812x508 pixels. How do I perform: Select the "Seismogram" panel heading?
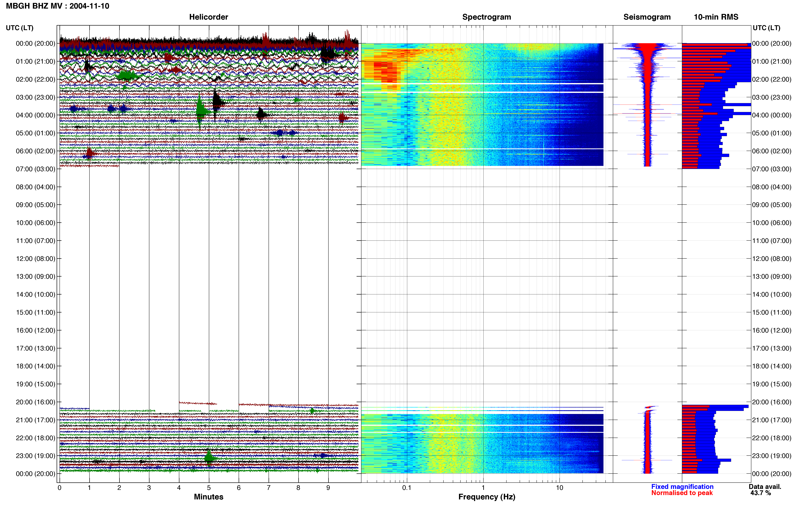(647, 17)
